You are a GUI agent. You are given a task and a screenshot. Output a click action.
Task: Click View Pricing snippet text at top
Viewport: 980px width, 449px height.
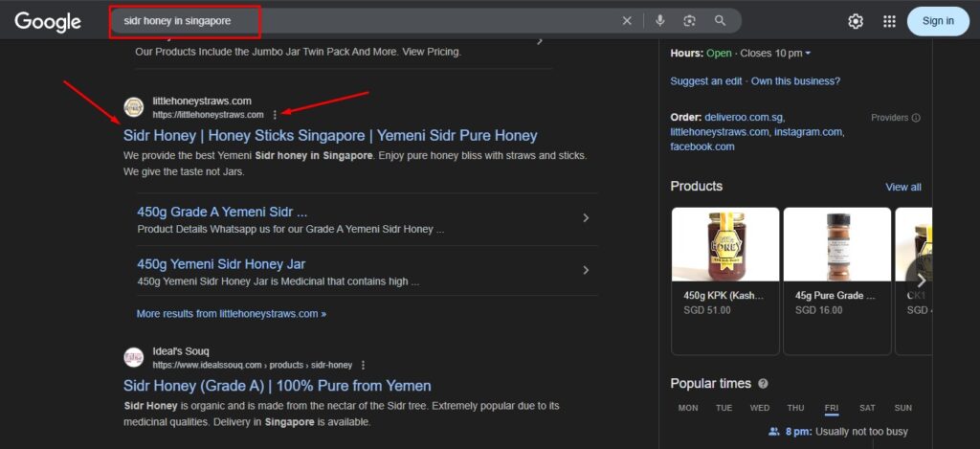(x=432, y=52)
